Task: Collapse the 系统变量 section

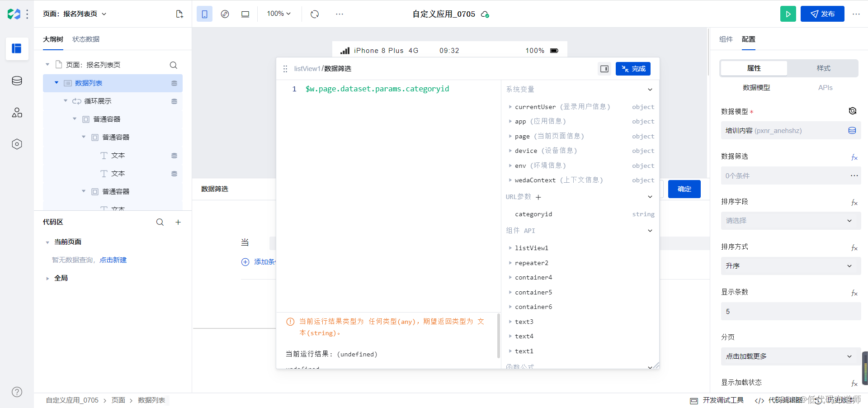Action: (x=650, y=90)
